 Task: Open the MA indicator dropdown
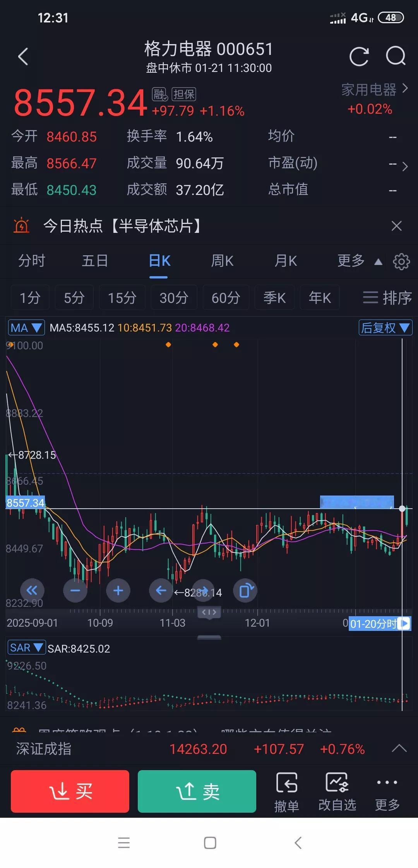click(26, 328)
